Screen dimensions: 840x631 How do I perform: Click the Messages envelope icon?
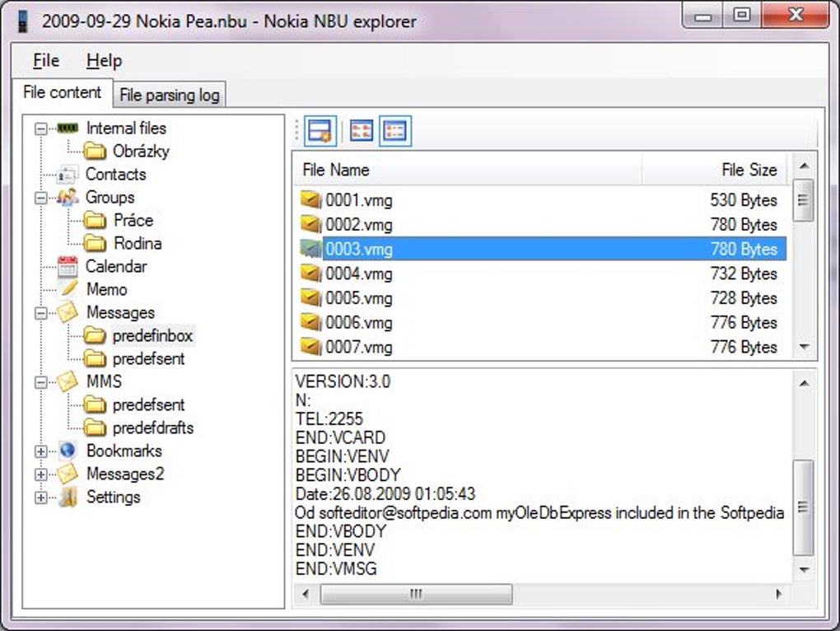pyautogui.click(x=68, y=312)
